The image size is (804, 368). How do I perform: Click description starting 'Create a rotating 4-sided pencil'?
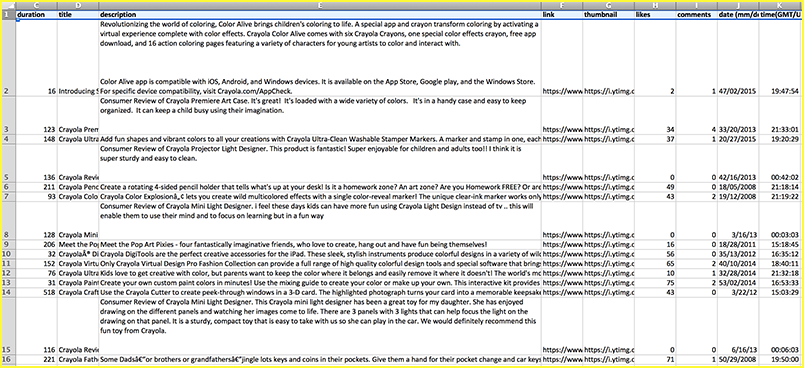click(320, 187)
